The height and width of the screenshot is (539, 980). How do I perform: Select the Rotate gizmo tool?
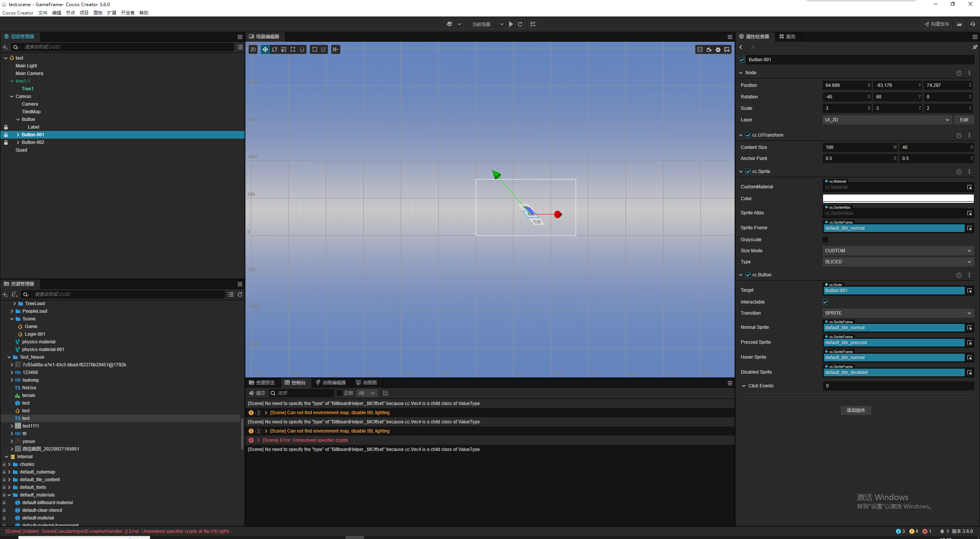(274, 49)
